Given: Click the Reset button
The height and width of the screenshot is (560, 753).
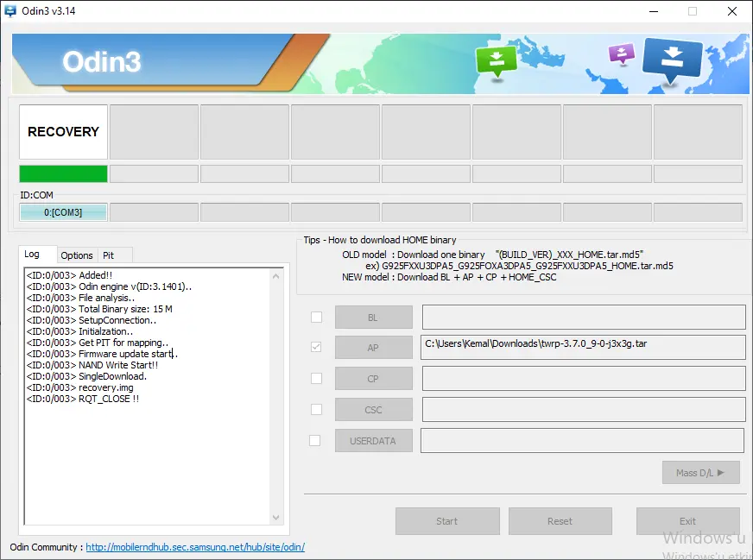Looking at the screenshot, I should tap(560, 521).
